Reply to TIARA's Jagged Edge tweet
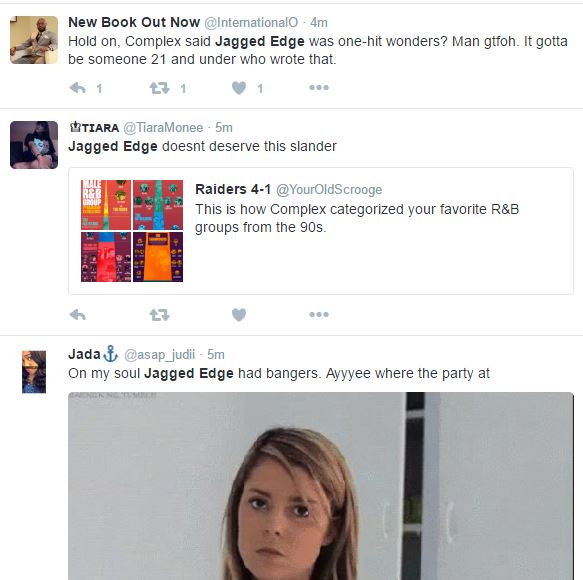Viewport: 583px width, 580px height. [78, 315]
